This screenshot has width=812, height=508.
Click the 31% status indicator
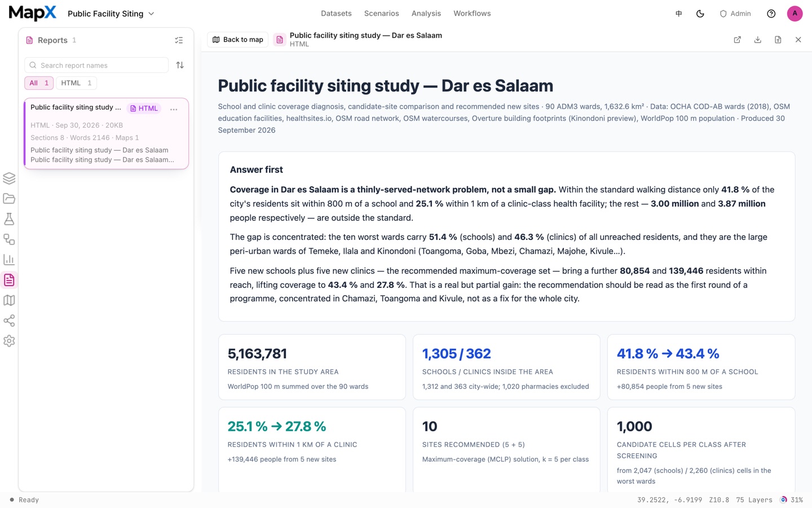pyautogui.click(x=792, y=500)
